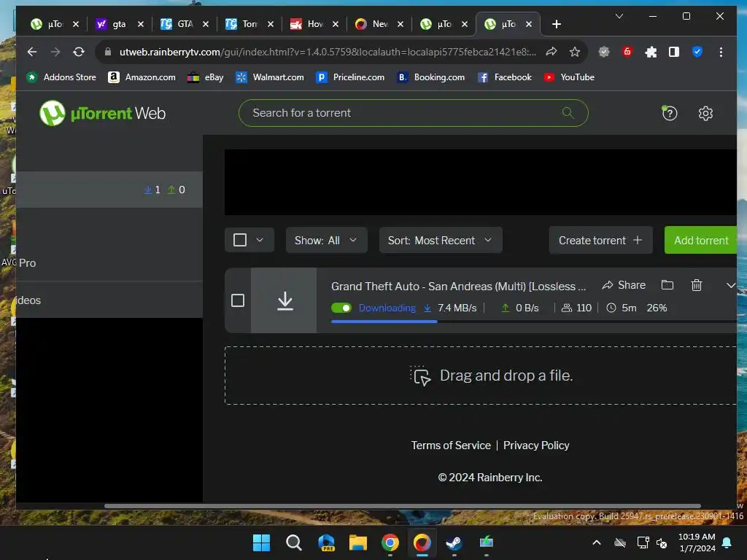The width and height of the screenshot is (747, 560).
Task: Switch to the Torr browser tab
Action: click(249, 24)
